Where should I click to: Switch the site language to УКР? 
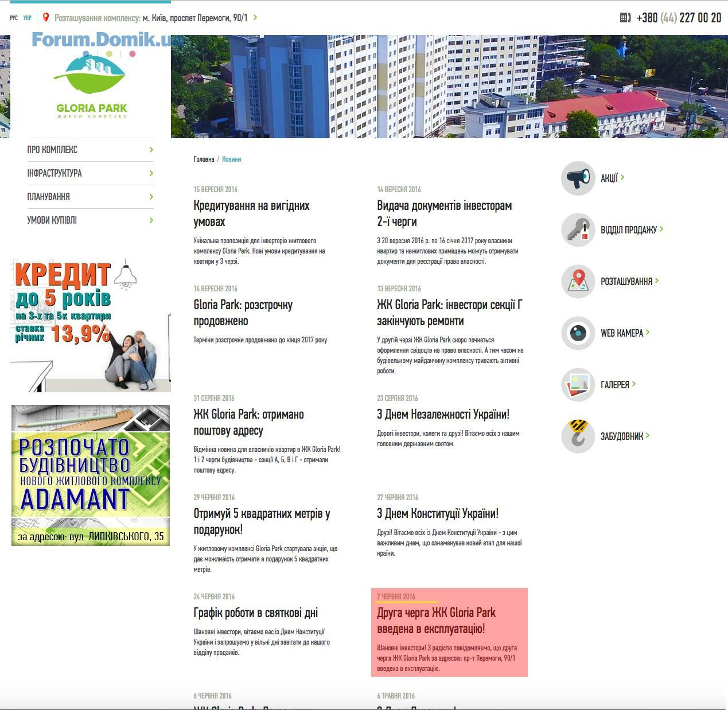[x=28, y=18]
